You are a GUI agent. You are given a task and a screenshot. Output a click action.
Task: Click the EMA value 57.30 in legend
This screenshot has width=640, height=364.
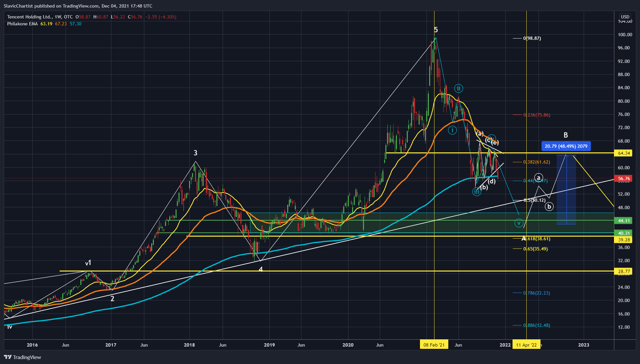tap(75, 24)
